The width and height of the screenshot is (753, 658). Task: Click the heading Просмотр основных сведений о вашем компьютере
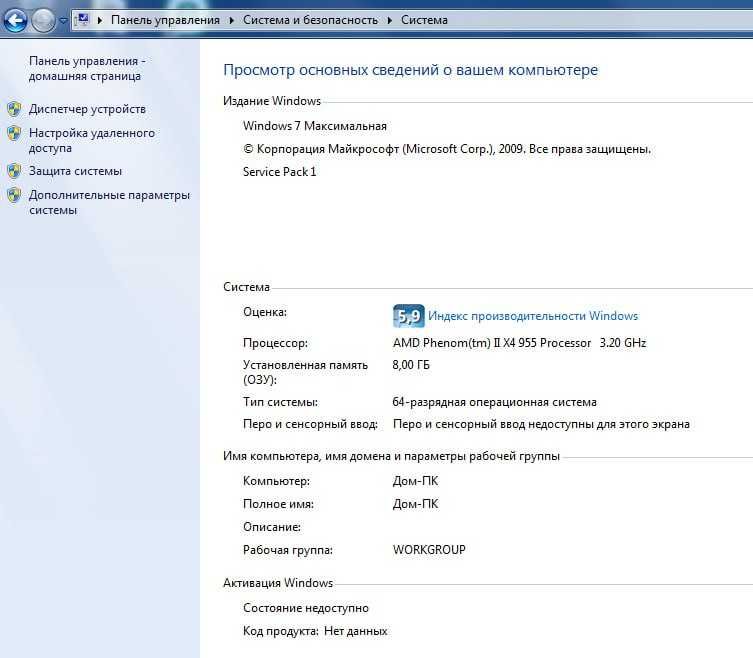pyautogui.click(x=411, y=70)
